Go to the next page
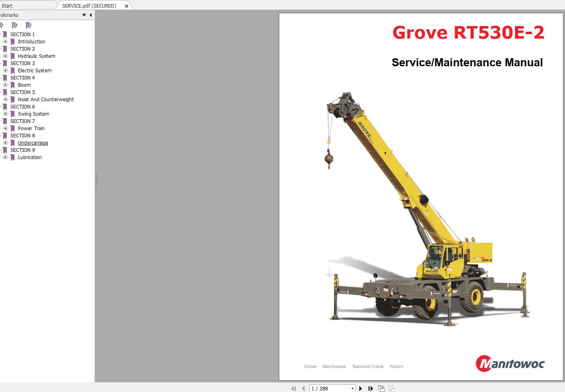 click(x=360, y=388)
